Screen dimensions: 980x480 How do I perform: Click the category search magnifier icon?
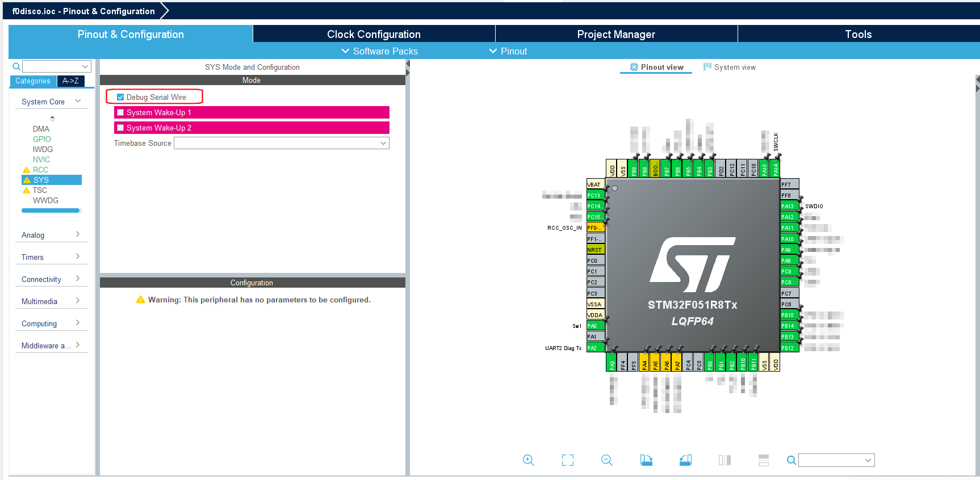pyautogui.click(x=16, y=66)
